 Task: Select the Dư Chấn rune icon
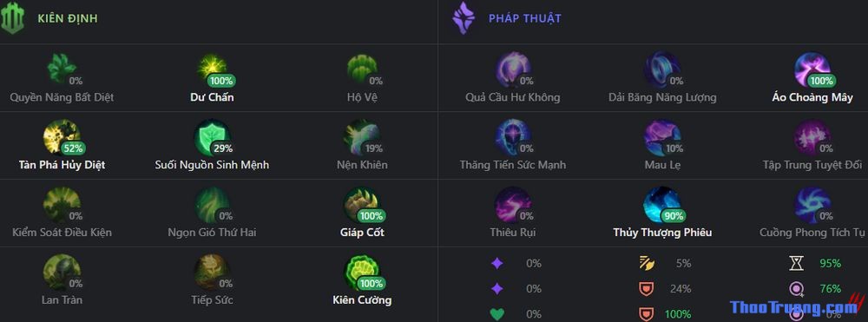(212, 69)
